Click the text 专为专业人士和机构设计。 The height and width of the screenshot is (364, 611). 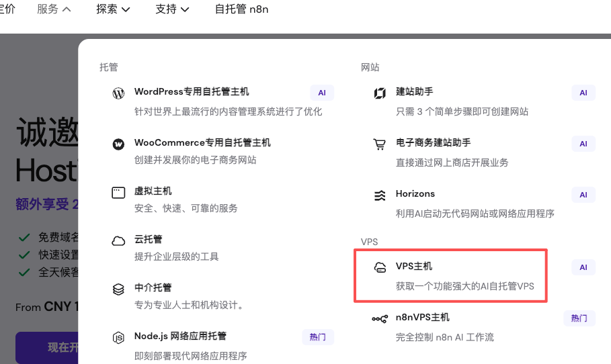[190, 305]
